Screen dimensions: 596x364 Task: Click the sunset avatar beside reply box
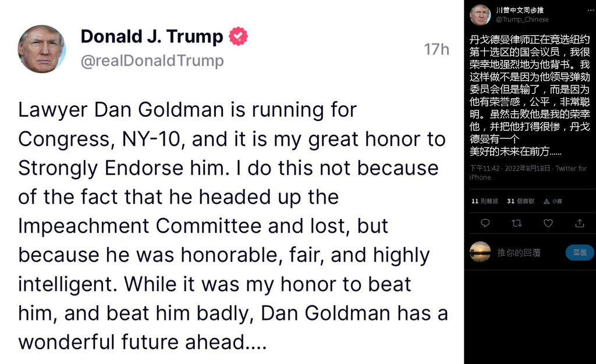[480, 252]
